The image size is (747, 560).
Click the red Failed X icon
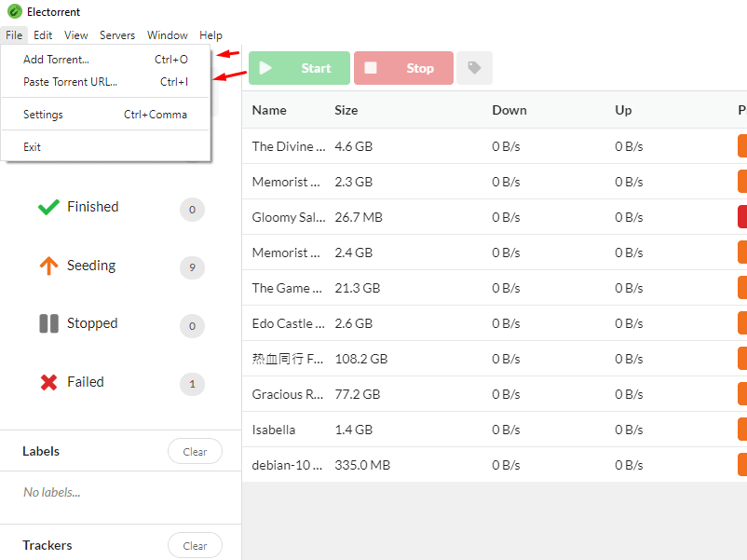coord(49,381)
